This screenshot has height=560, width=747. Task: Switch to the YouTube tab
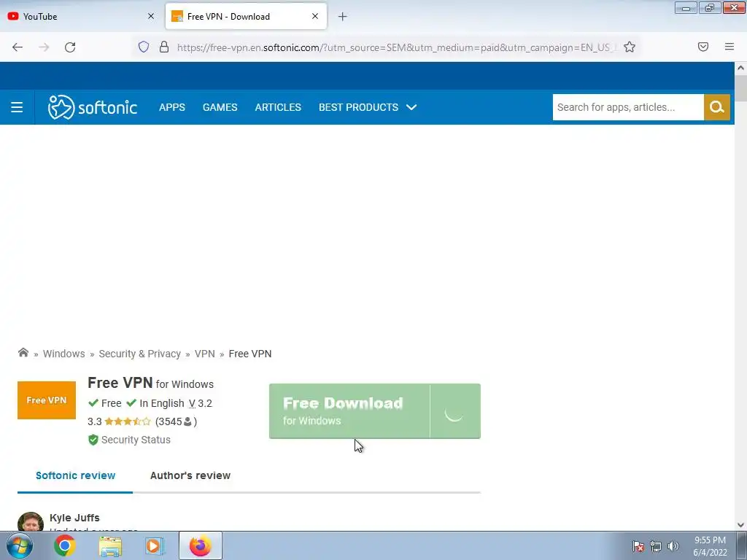coord(81,16)
